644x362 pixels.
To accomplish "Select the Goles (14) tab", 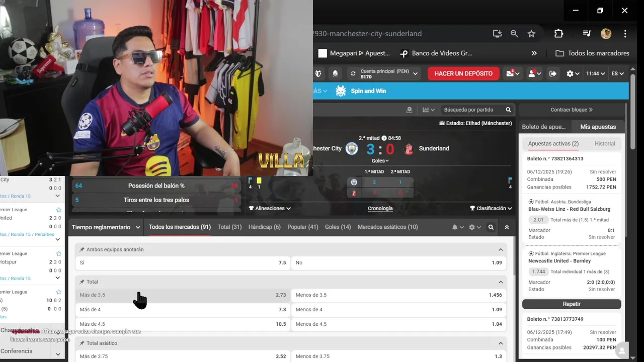I will coord(338,227).
